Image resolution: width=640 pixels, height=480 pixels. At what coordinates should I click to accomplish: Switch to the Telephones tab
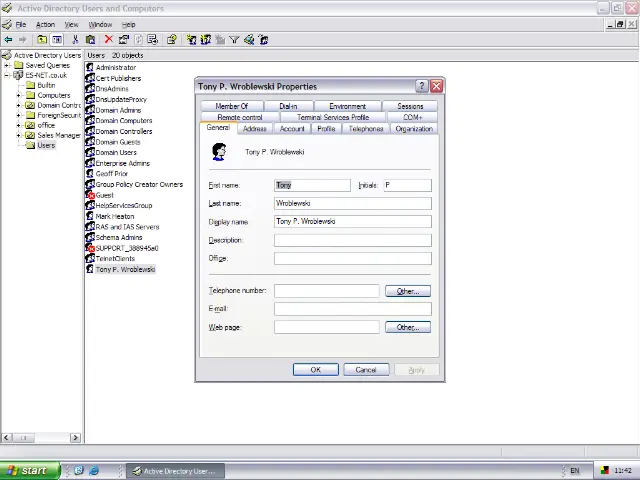click(x=366, y=129)
